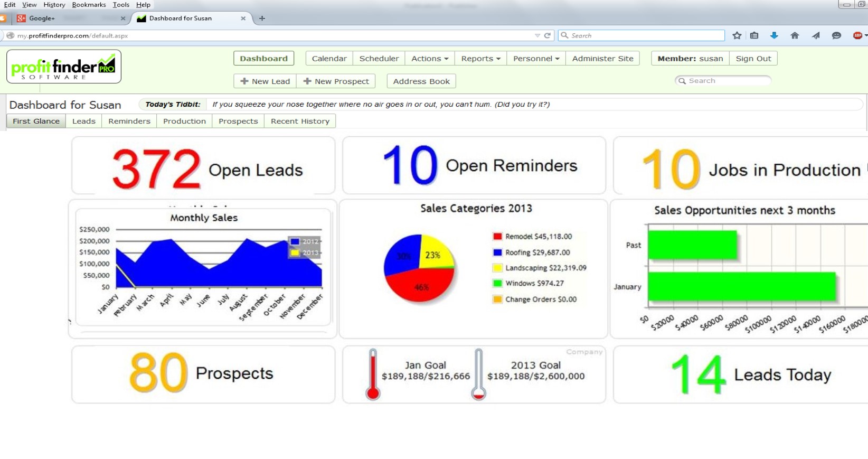Open the bookmarks list icon
The height and width of the screenshot is (459, 868).
coord(754,35)
